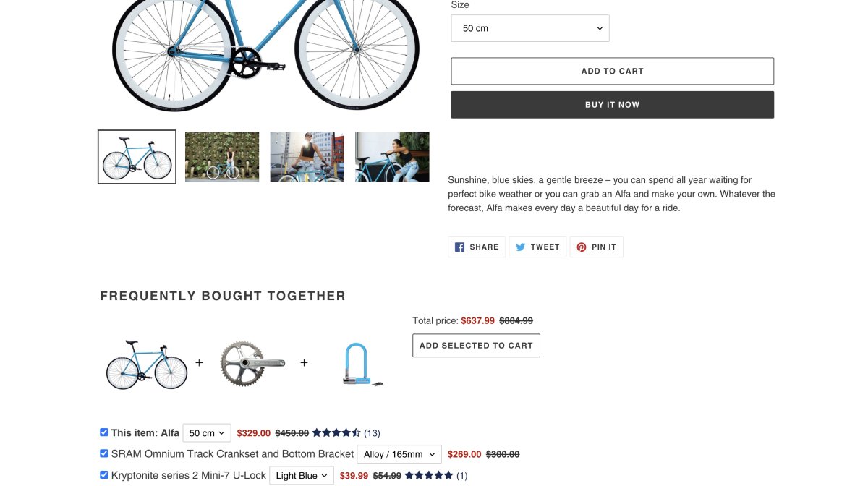Click the Pinterest Pin It icon

[582, 247]
